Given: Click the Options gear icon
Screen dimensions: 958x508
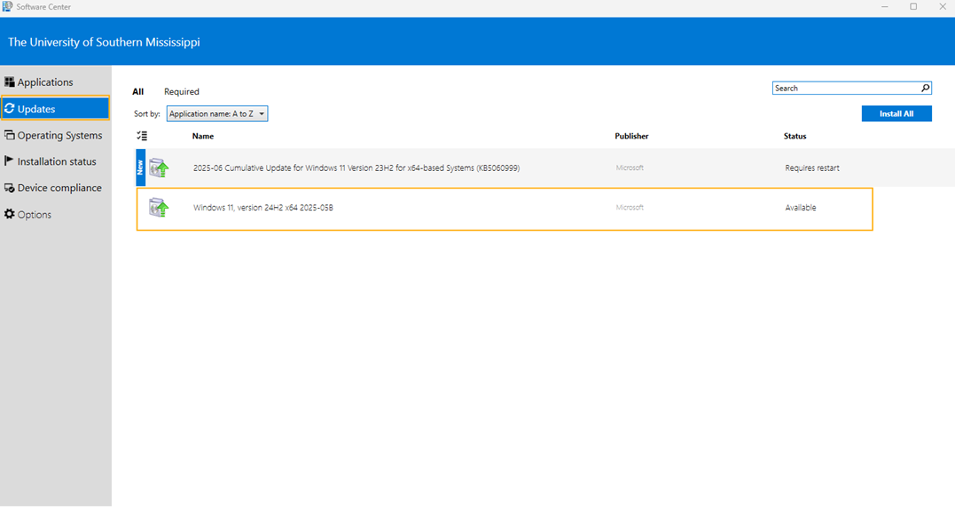Looking at the screenshot, I should pos(9,214).
